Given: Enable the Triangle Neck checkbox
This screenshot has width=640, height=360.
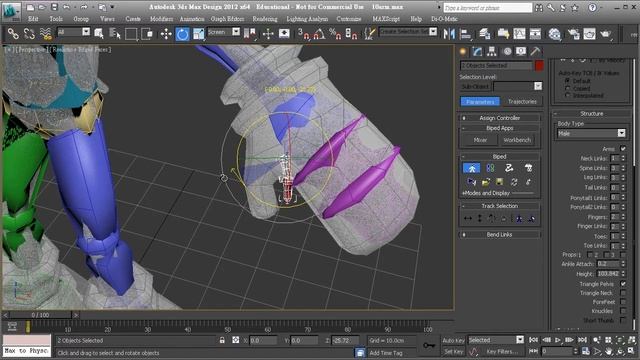Looking at the screenshot, I should (623, 293).
